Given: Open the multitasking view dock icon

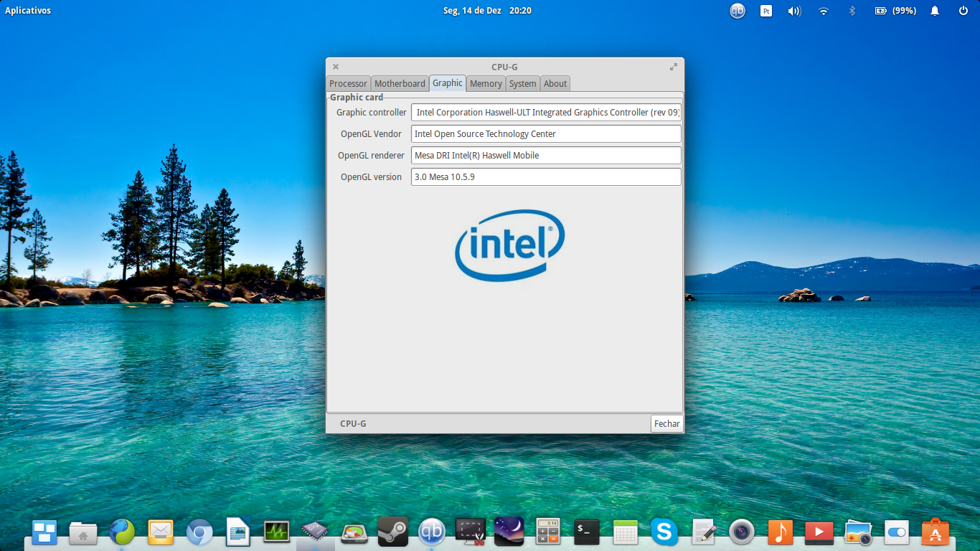Looking at the screenshot, I should [x=44, y=532].
